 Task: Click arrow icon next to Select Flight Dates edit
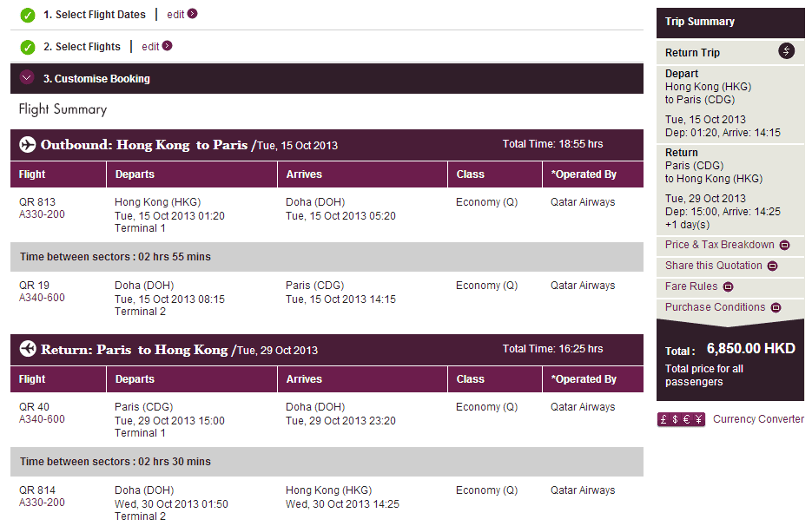coord(193,14)
